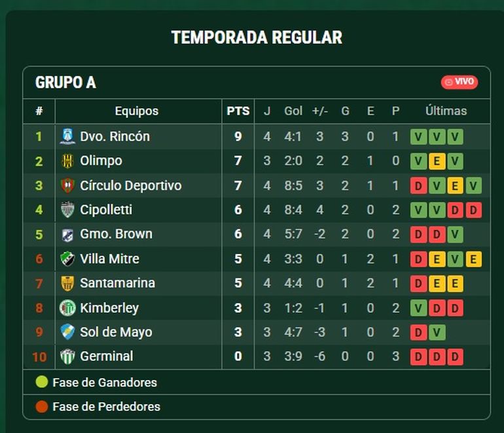Click the Santamarina team crest icon
The width and height of the screenshot is (504, 433).
coord(67,284)
